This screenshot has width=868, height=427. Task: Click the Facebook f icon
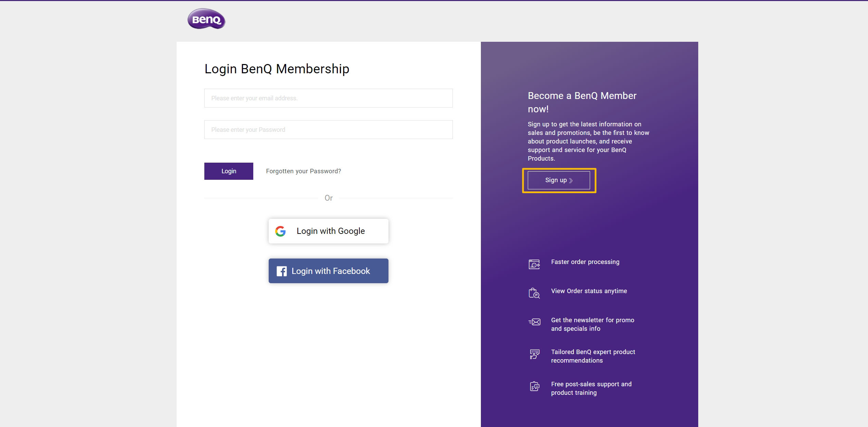[281, 271]
